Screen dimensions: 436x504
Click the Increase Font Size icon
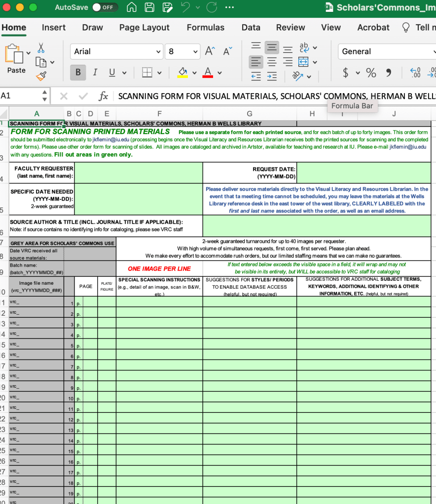click(210, 51)
